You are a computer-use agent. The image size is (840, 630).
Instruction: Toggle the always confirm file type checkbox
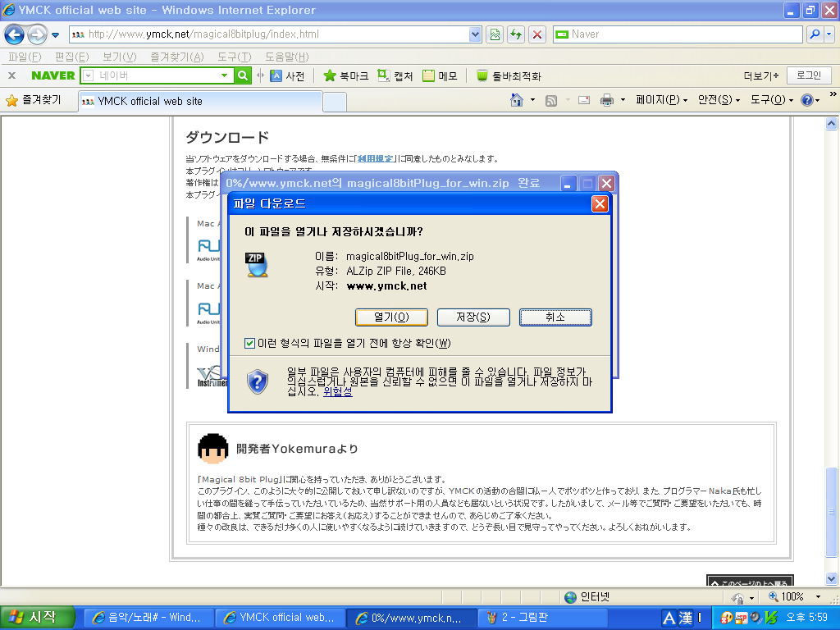click(249, 344)
